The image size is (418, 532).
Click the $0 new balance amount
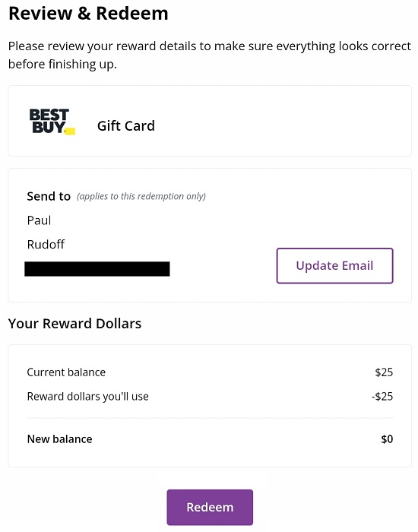point(387,439)
